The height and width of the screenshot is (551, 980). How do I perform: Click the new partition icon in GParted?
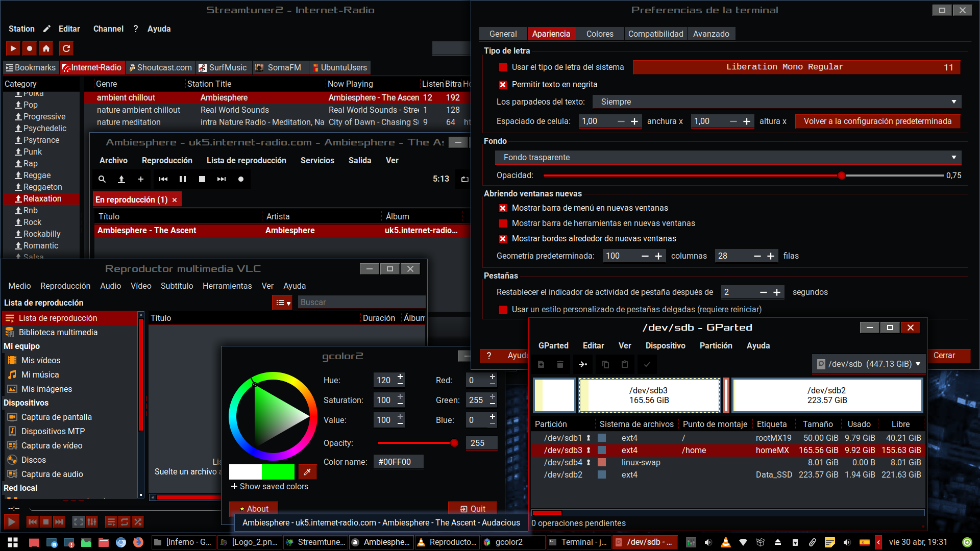click(x=541, y=364)
